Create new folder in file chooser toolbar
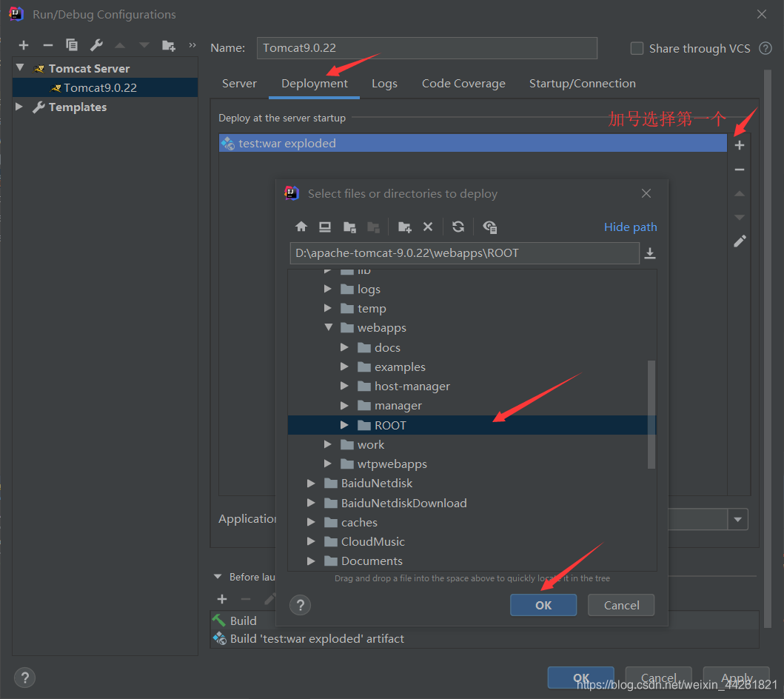The image size is (784, 699). pyautogui.click(x=404, y=227)
